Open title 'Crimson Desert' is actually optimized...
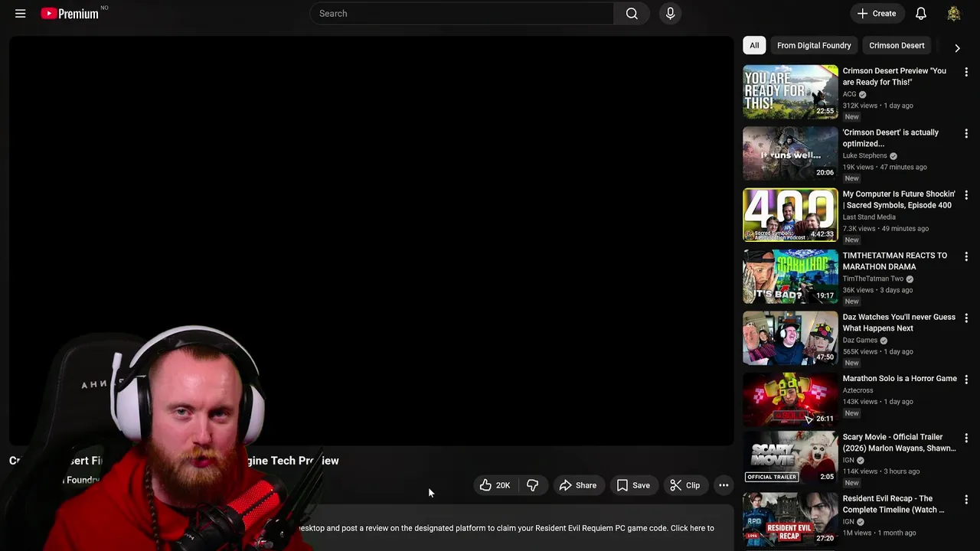Screen dimensions: 980x551 [890, 138]
